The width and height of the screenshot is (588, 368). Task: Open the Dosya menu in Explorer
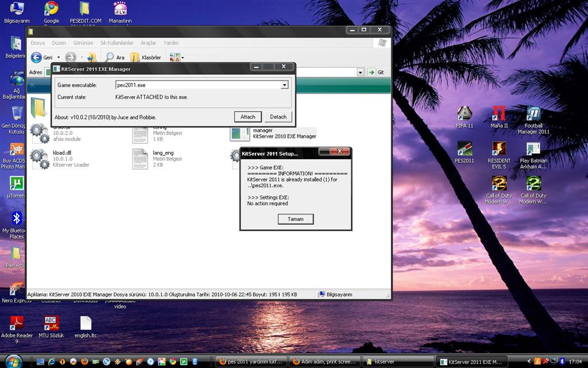[37, 43]
